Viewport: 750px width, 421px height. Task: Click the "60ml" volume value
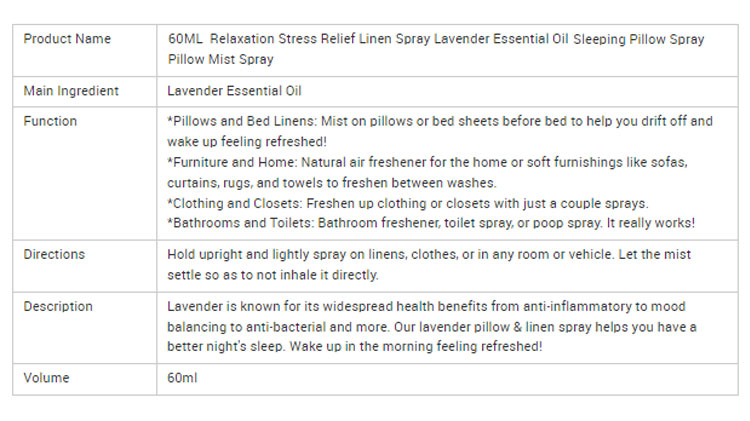click(184, 379)
